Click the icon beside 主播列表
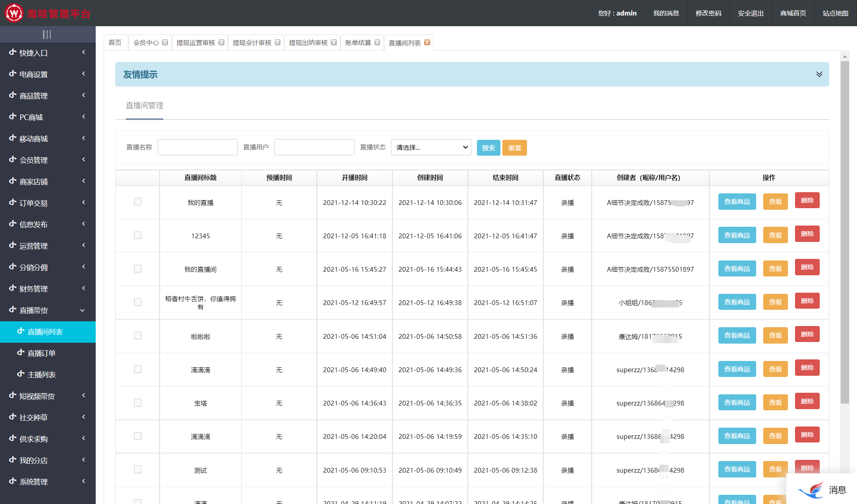 click(x=21, y=374)
